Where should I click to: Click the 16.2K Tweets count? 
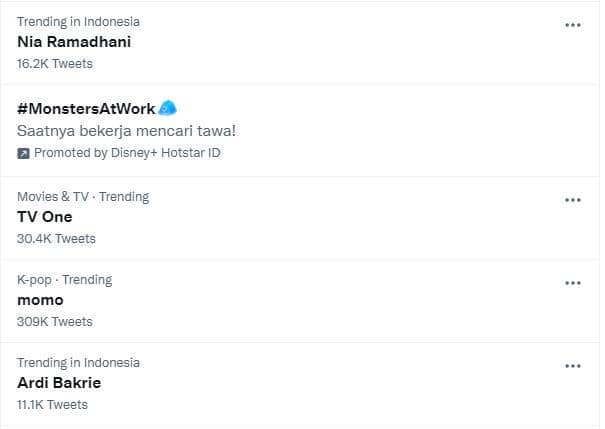click(55, 63)
